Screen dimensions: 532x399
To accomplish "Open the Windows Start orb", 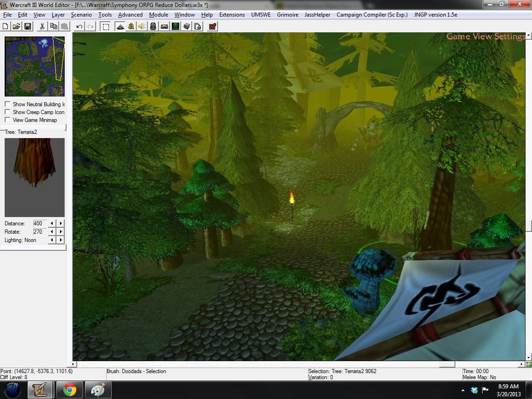I will click(13, 390).
